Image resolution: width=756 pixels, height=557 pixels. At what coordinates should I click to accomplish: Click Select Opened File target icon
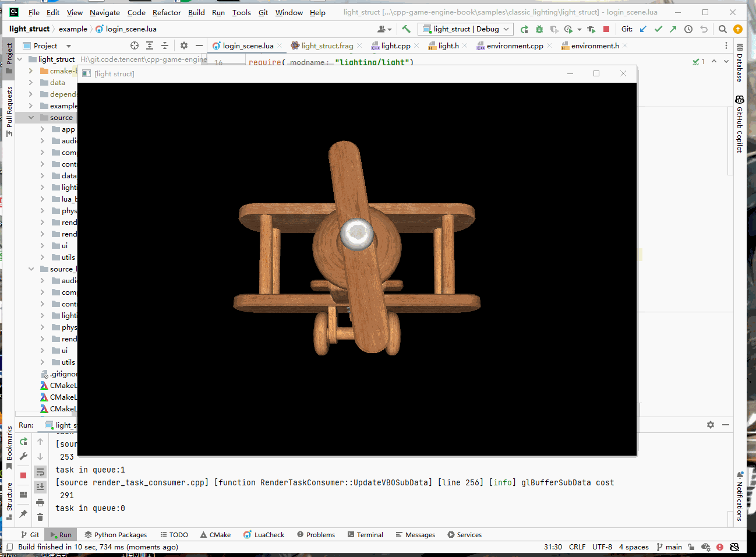pyautogui.click(x=135, y=45)
